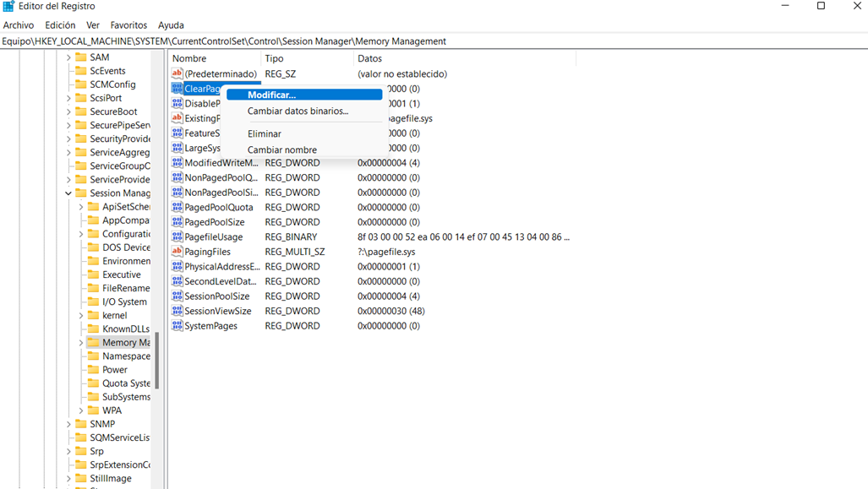Select the Executive key
The image size is (868, 489).
121,274
